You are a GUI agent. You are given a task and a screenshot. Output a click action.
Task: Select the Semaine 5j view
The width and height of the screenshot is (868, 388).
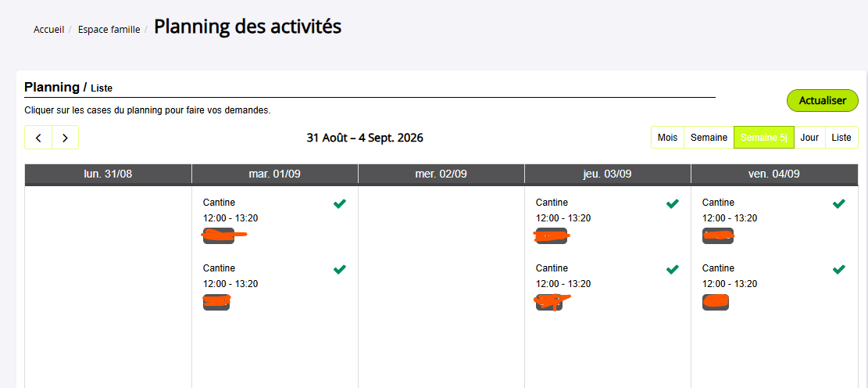[764, 138]
